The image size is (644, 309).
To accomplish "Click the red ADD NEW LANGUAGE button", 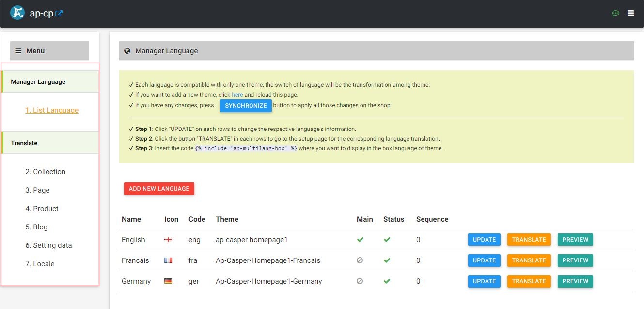I will point(159,189).
